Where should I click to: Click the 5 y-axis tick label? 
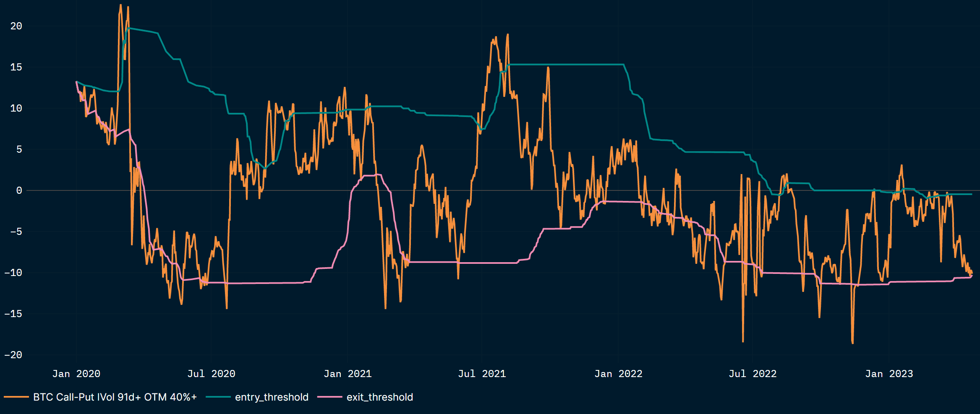pyautogui.click(x=19, y=149)
